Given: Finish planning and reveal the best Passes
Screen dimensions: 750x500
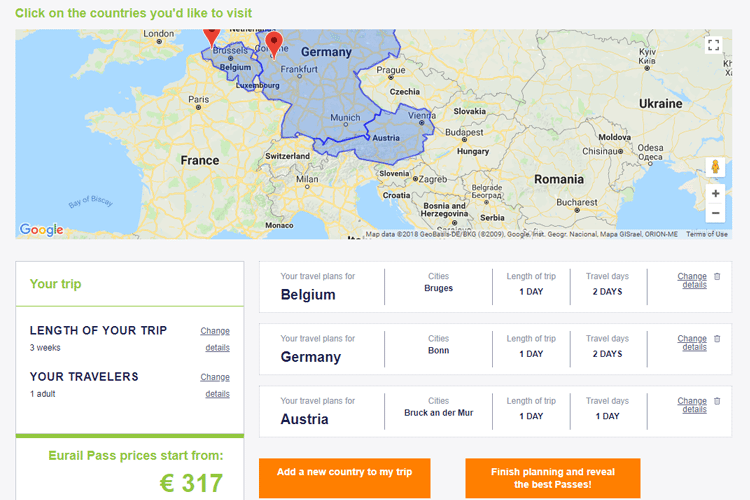Looking at the screenshot, I should (x=552, y=478).
